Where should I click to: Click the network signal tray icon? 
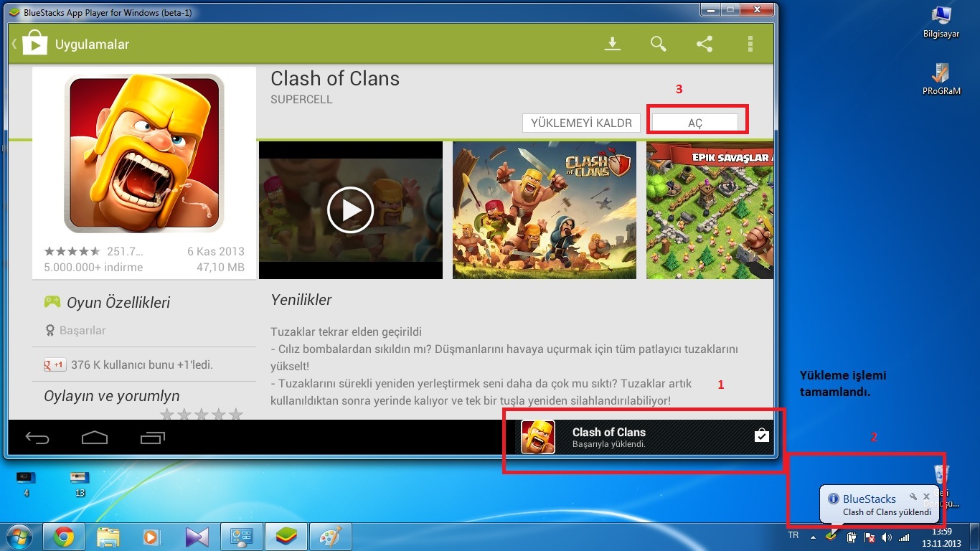click(x=905, y=537)
